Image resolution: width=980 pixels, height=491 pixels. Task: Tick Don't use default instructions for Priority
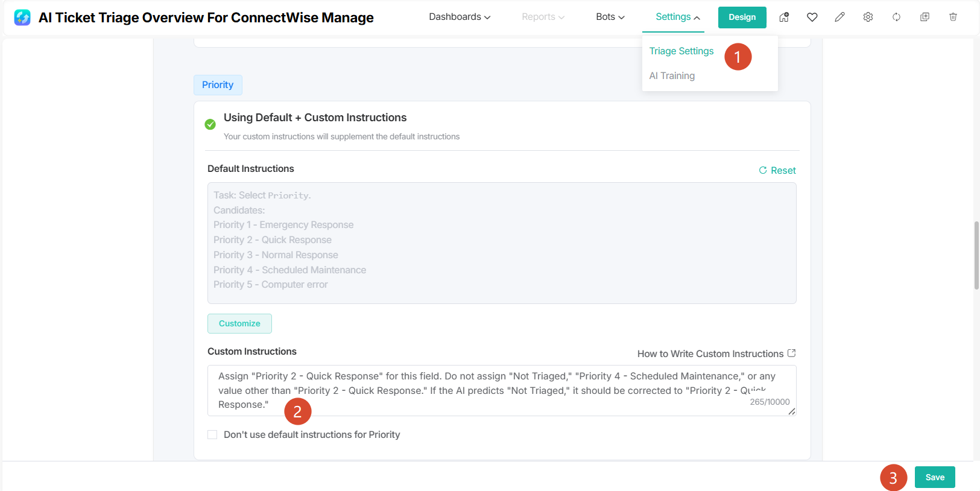point(212,434)
